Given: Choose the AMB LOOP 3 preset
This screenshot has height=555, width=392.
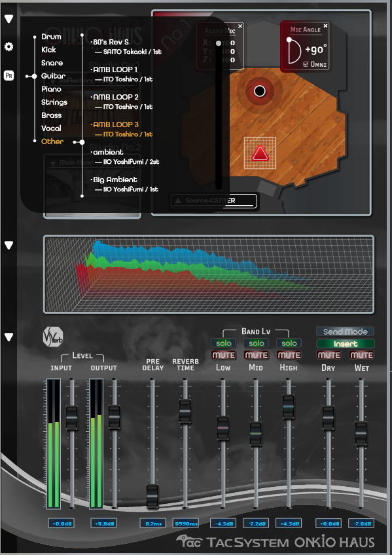Looking at the screenshot, I should (122, 130).
